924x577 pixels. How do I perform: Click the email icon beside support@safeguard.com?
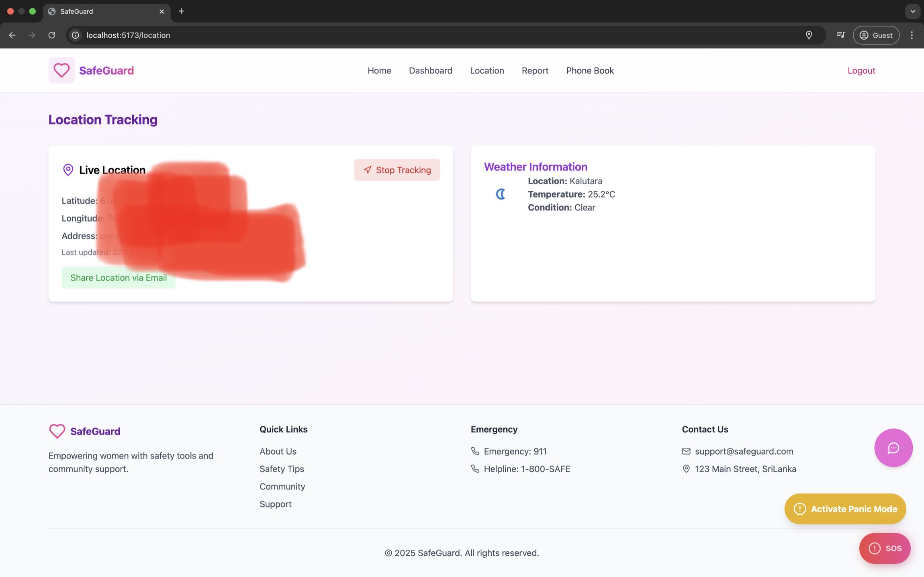point(687,451)
